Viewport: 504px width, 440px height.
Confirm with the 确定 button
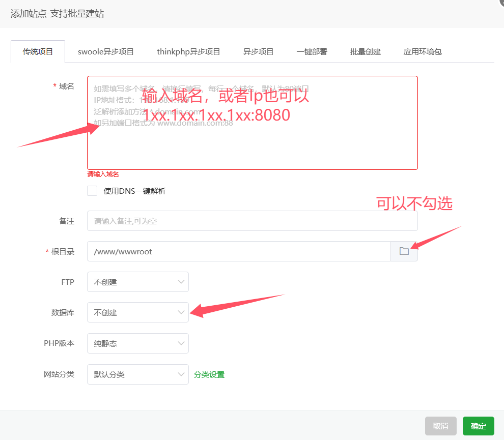click(x=478, y=426)
